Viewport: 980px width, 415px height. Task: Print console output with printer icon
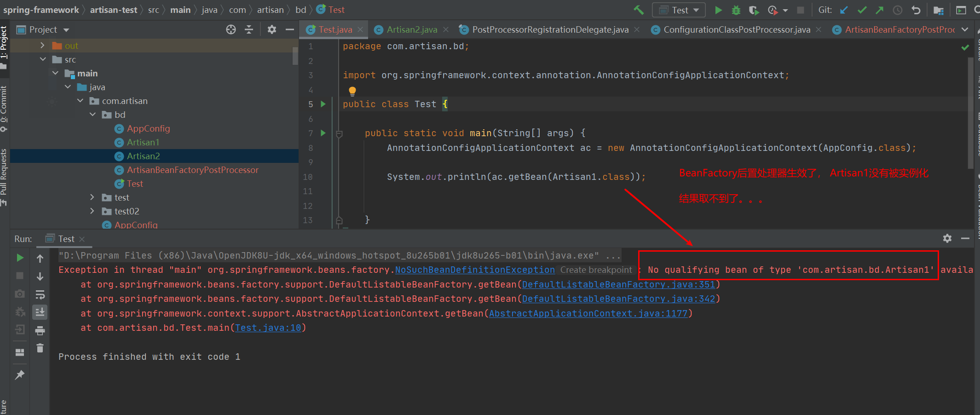pyautogui.click(x=40, y=330)
